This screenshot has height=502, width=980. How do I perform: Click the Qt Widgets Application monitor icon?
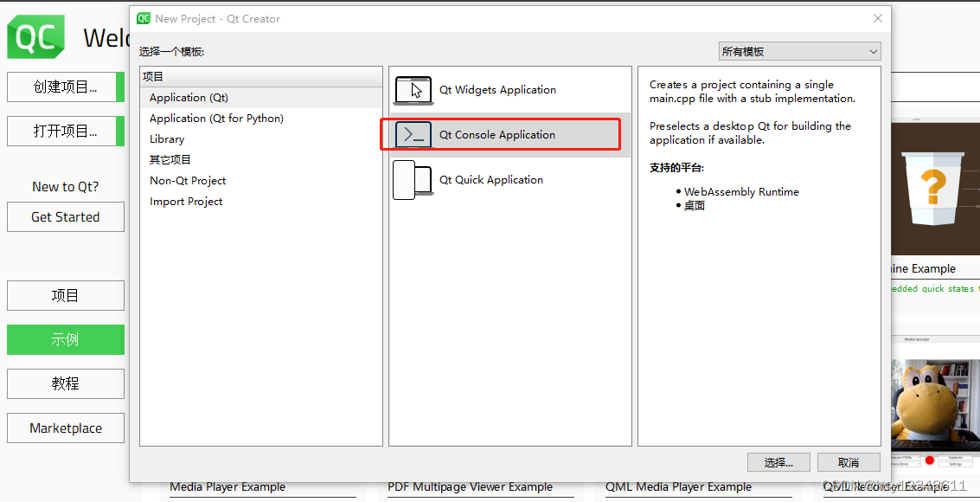413,89
